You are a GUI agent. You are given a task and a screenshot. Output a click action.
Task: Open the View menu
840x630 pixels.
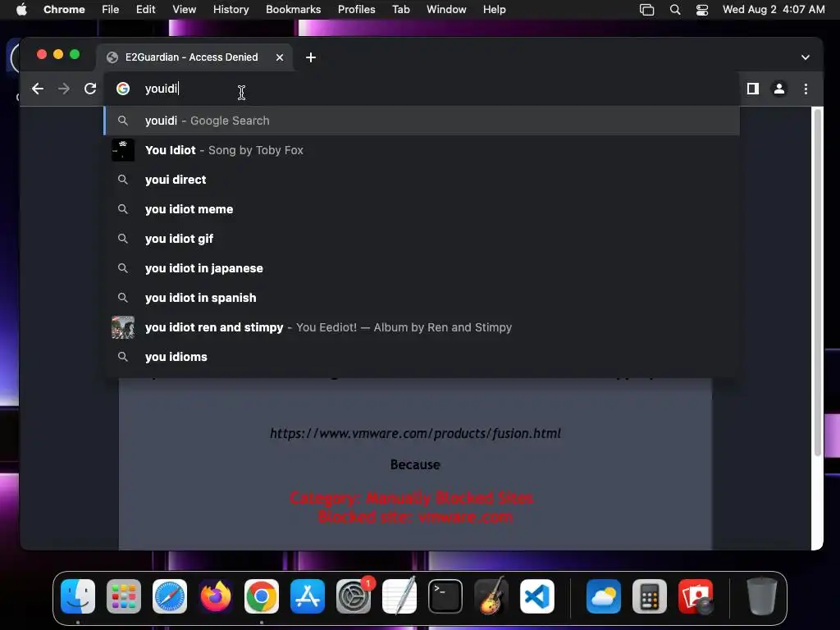[x=184, y=9]
